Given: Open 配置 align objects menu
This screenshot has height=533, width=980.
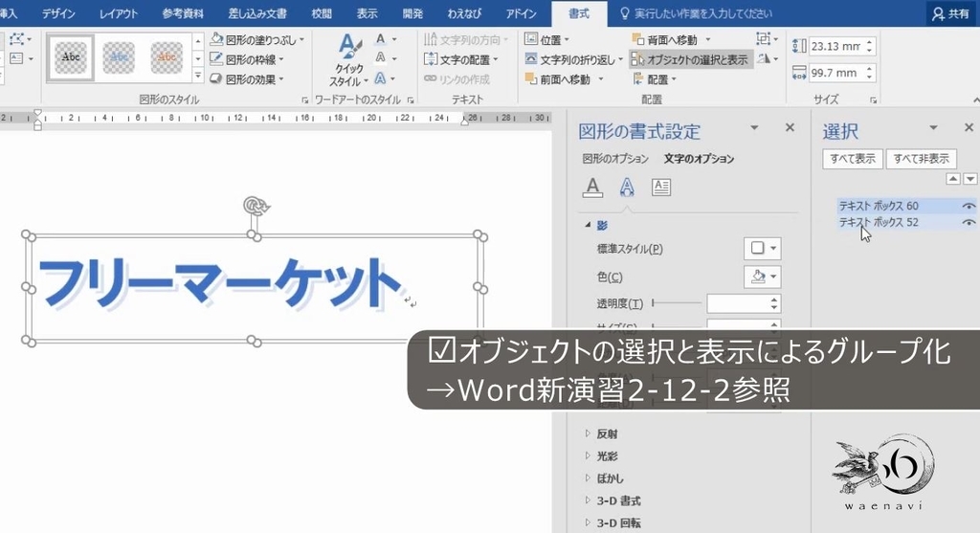Looking at the screenshot, I should [x=655, y=79].
